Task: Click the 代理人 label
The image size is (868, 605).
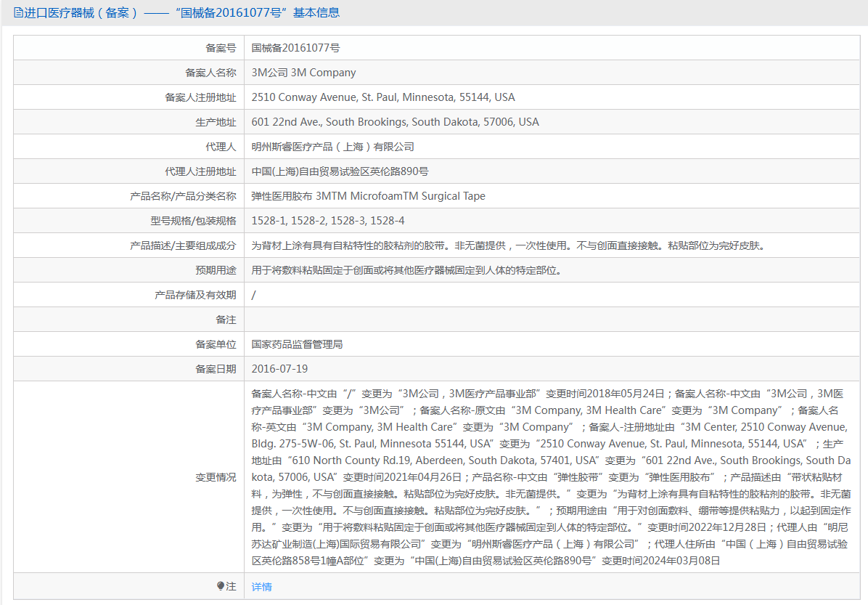Action: coord(221,147)
